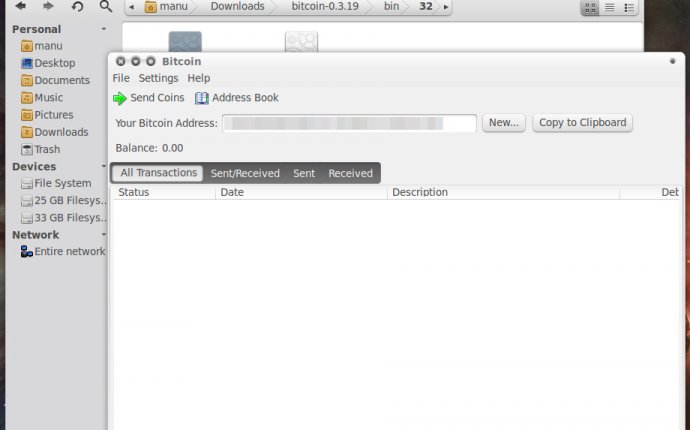
Task: Select Received tab
Action: point(350,173)
